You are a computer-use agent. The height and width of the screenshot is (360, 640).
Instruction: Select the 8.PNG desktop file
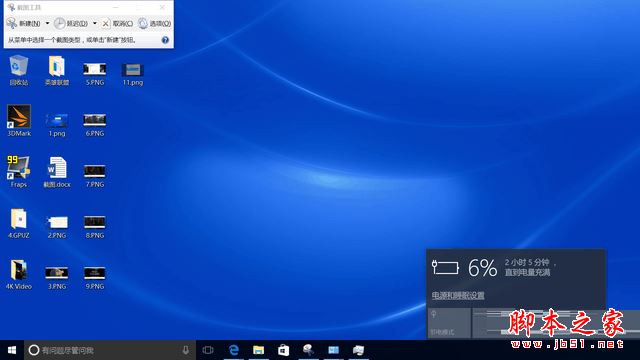[95, 227]
